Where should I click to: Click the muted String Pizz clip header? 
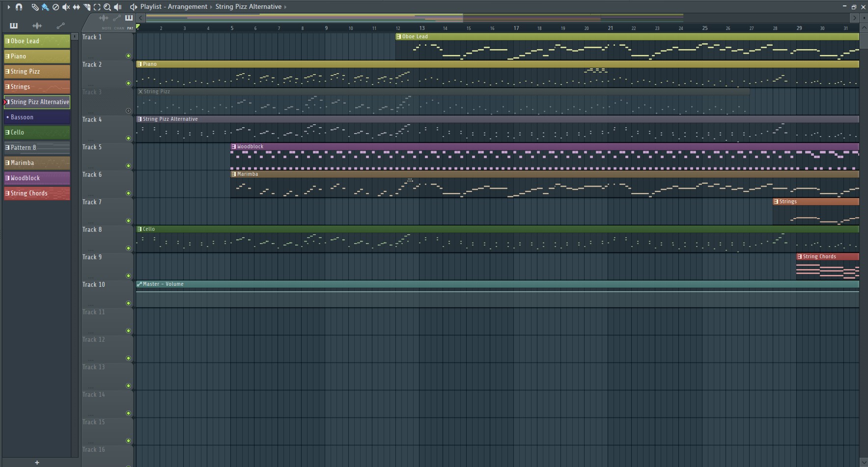coord(443,91)
